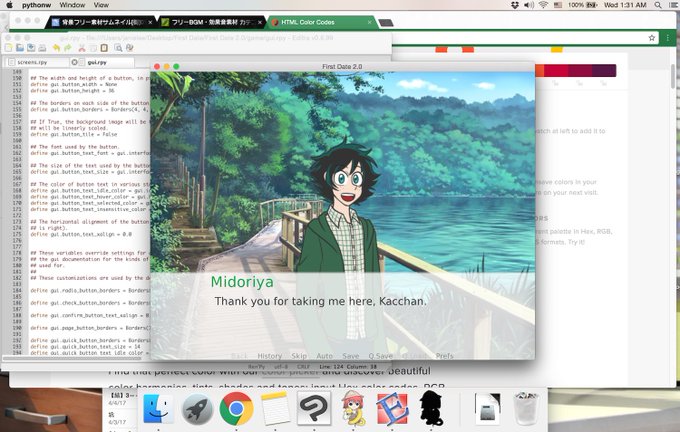The image size is (680, 432).
Task: Switch to the フリーBGM Chrome tab
Action: click(x=211, y=22)
